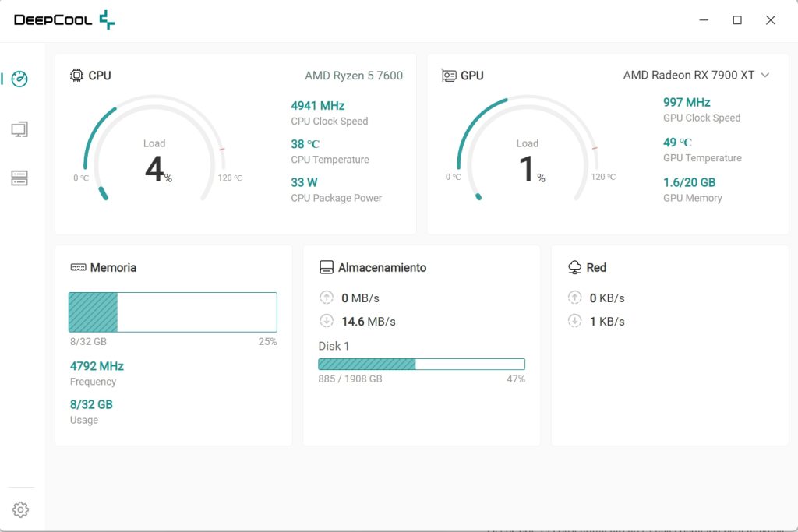798x532 pixels.
Task: Open the dashboard gauge sidebar tab
Action: tap(19, 79)
